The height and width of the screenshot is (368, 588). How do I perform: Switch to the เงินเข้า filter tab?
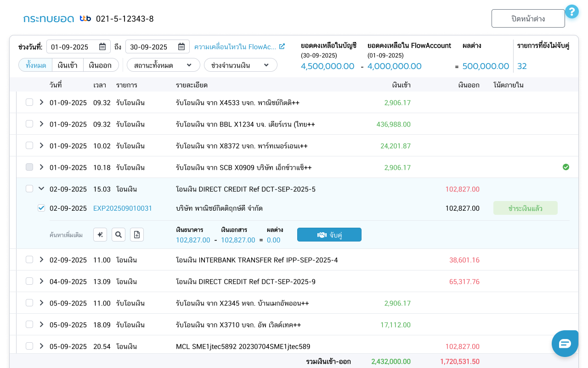tap(68, 65)
